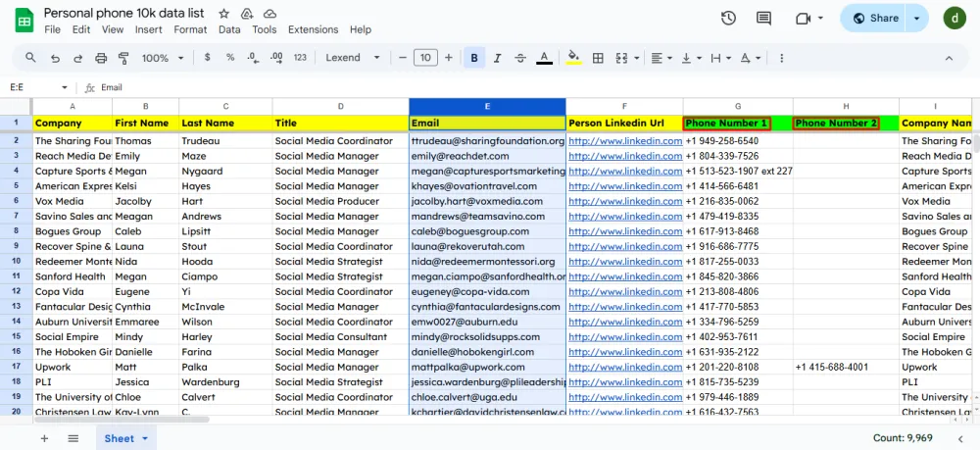The image size is (980, 450).
Task: Open the Format menu
Action: click(191, 29)
